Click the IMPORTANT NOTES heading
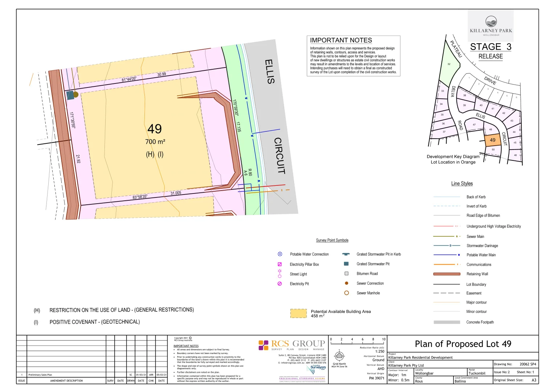 pos(341,40)
